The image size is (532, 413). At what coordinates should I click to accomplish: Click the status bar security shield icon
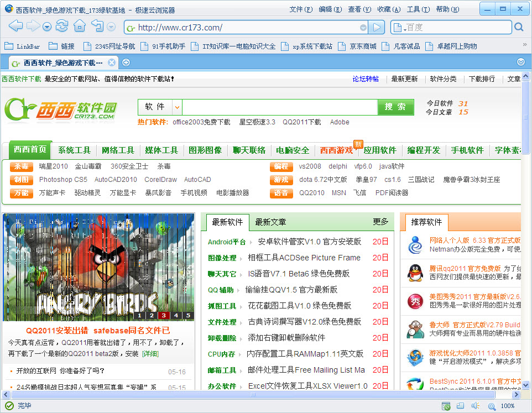(446, 406)
